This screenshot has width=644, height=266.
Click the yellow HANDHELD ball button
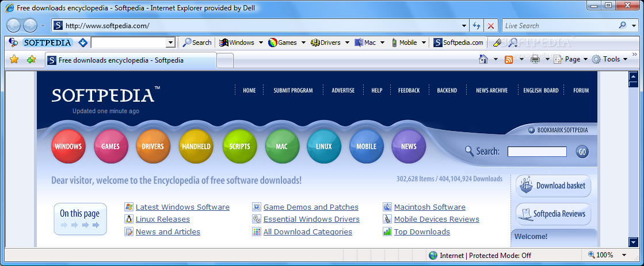point(196,147)
